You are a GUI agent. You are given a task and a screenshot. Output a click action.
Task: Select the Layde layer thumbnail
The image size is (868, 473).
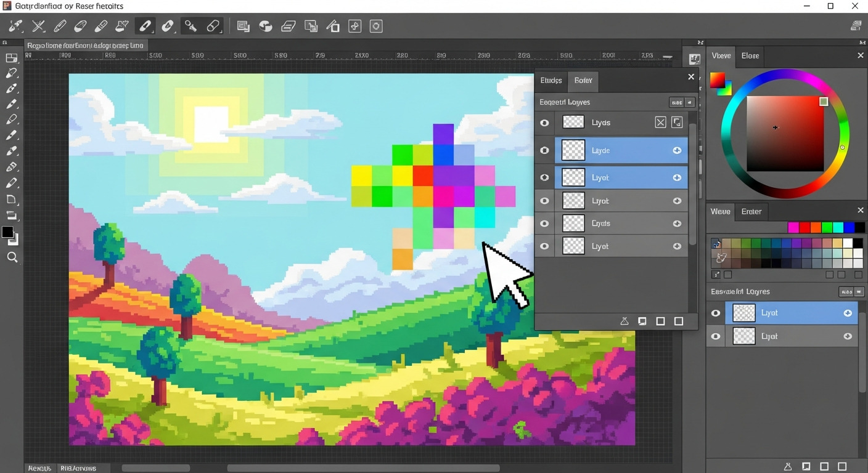pos(573,150)
